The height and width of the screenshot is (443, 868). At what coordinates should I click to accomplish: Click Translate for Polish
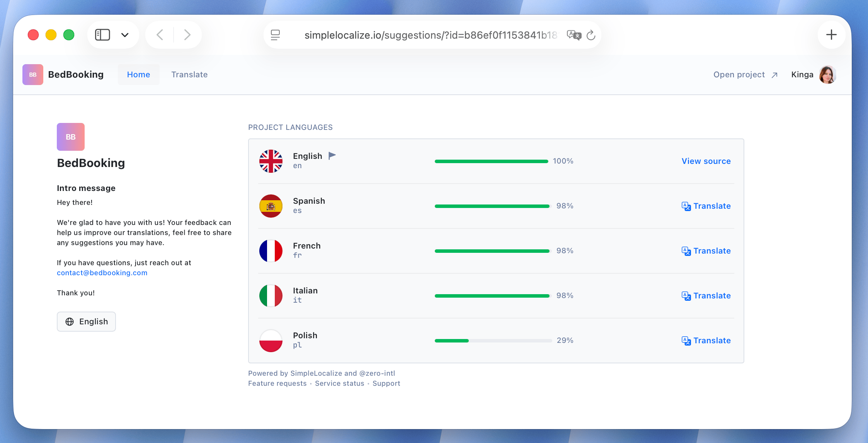click(706, 341)
